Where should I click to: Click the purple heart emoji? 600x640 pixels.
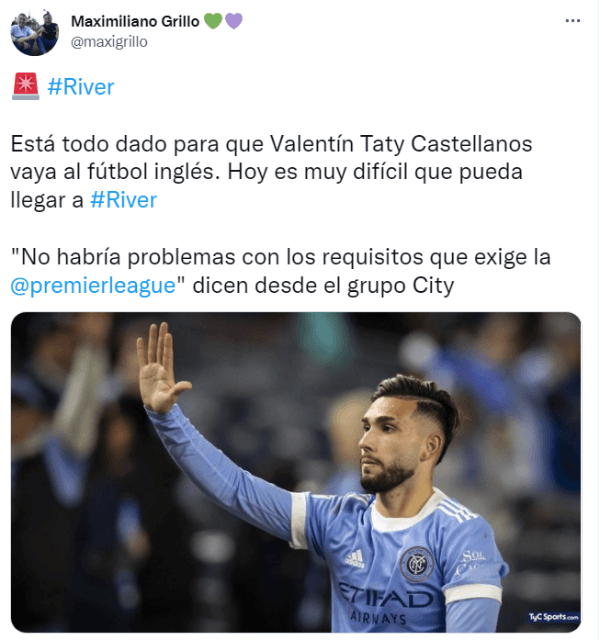[x=234, y=21]
